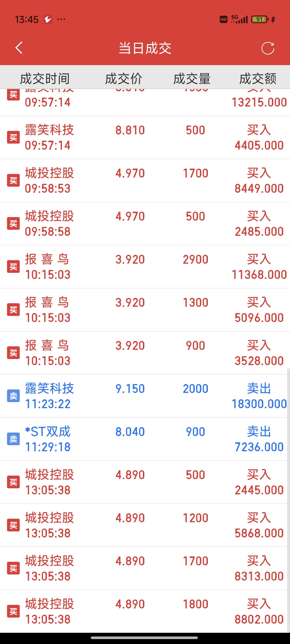Tap buy badge for 报喜鸟 2900 shares
This screenshot has width=290, height=644.
coord(13,266)
